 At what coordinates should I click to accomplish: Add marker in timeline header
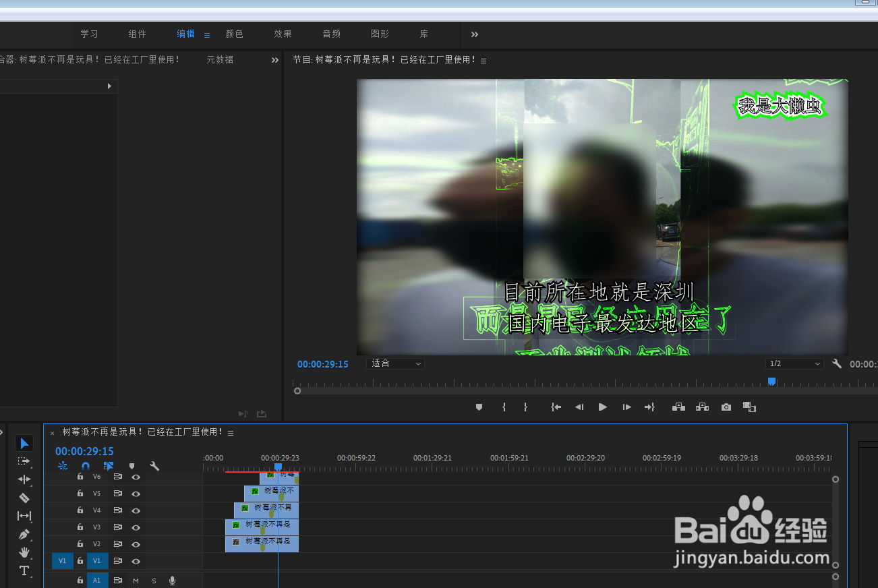(131, 466)
